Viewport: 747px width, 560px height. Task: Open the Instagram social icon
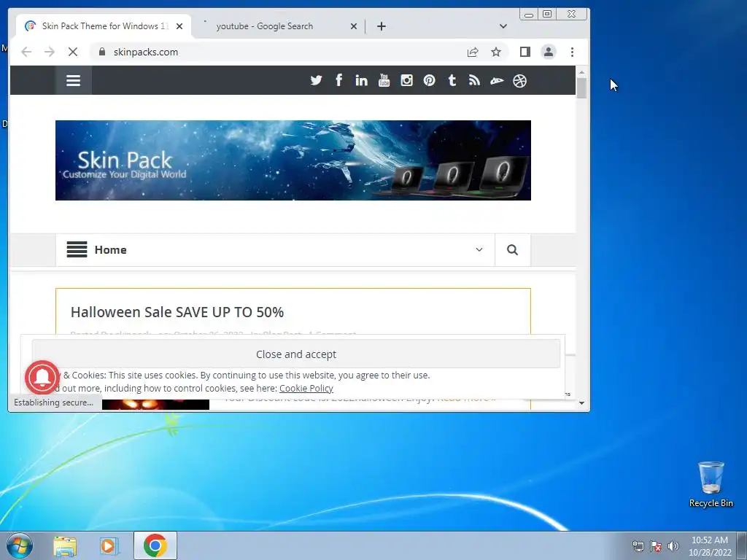coord(406,80)
